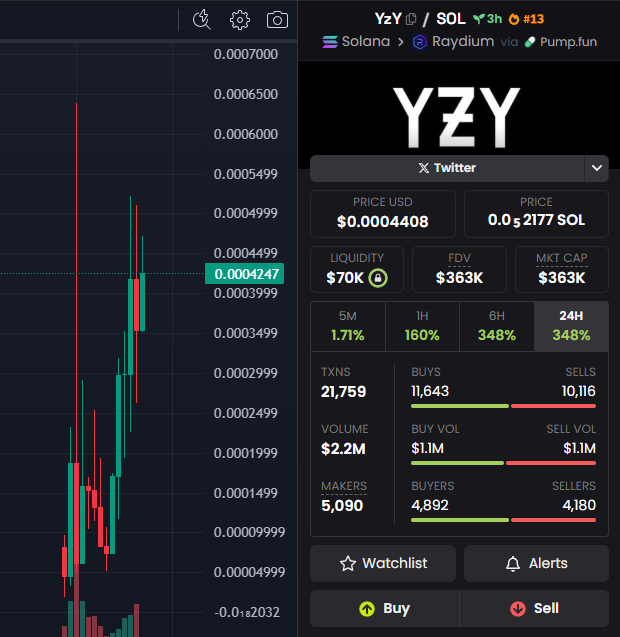Click the buy vol versus sell vol bar
Screen dimensions: 620x637
coord(503,463)
